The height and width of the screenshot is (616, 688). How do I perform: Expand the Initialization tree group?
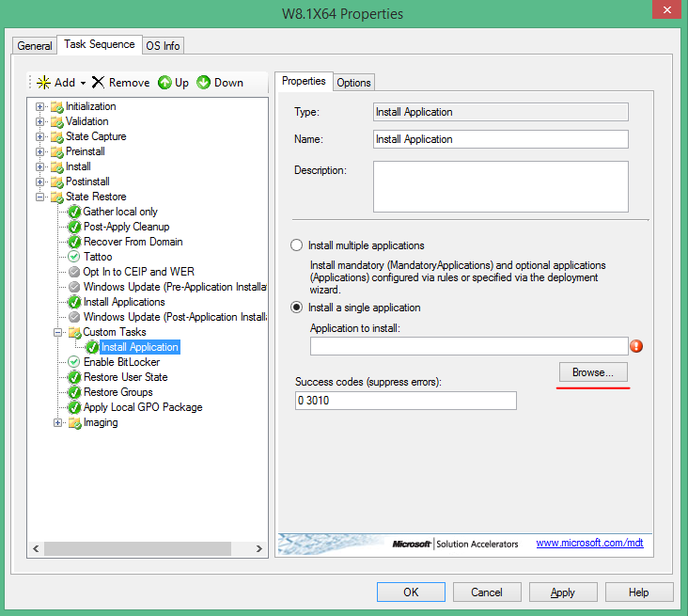[40, 106]
